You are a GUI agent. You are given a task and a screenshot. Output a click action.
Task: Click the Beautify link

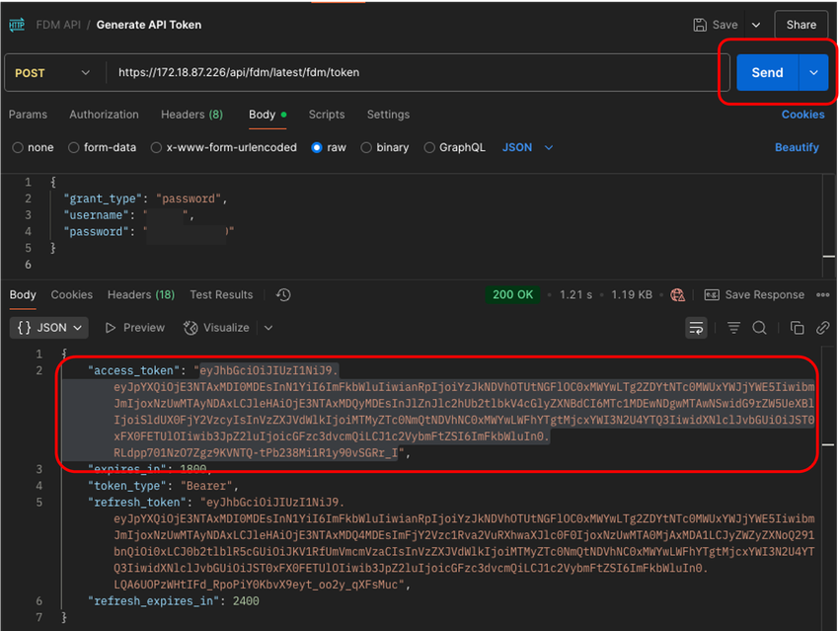click(x=797, y=147)
